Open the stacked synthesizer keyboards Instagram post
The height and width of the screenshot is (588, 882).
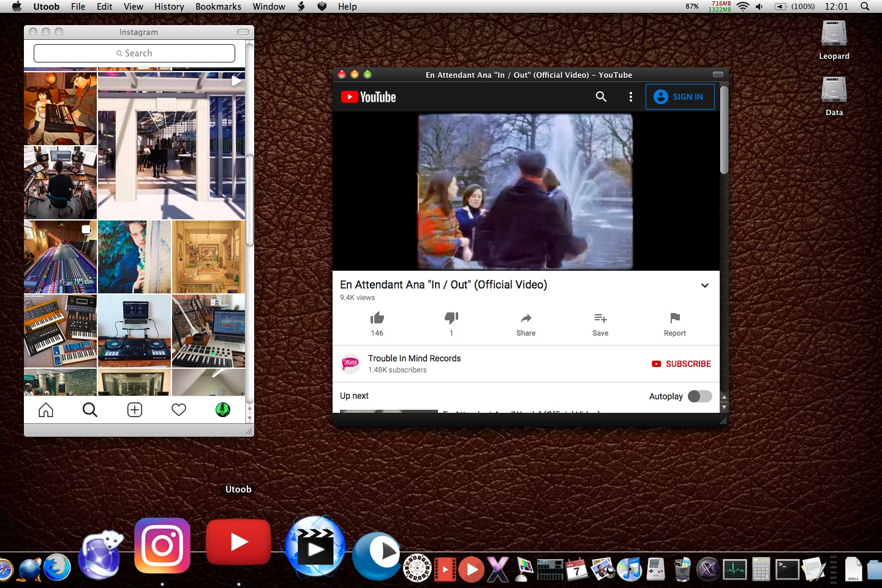coord(60,331)
